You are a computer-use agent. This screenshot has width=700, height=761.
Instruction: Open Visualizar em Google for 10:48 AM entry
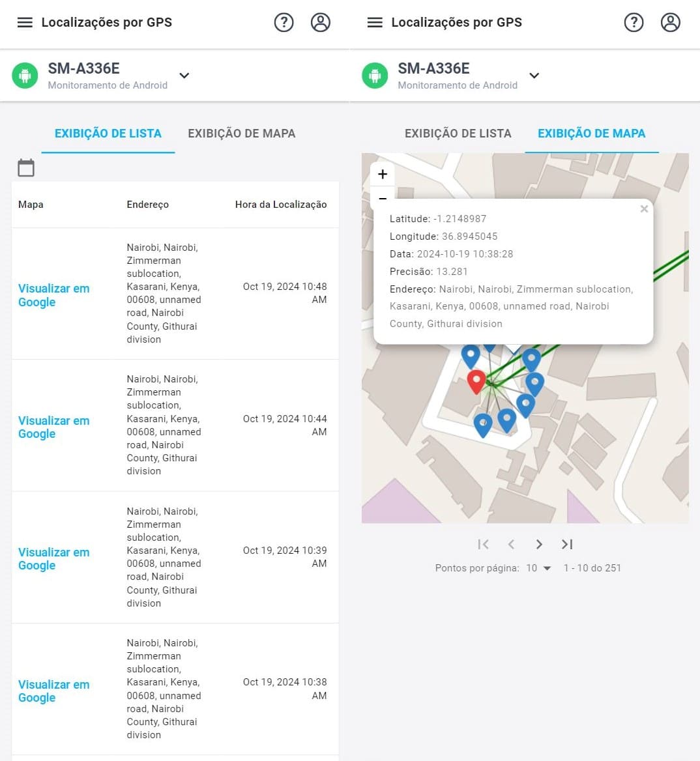coord(54,295)
